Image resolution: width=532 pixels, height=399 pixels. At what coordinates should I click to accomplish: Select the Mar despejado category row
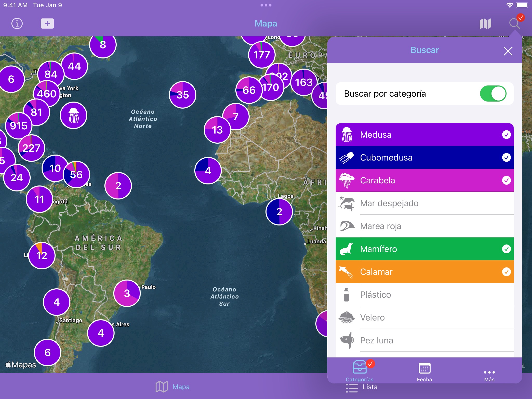click(x=424, y=203)
